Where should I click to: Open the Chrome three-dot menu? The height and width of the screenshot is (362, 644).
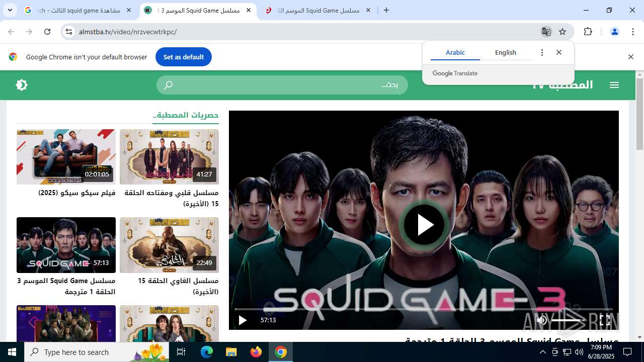click(633, 32)
